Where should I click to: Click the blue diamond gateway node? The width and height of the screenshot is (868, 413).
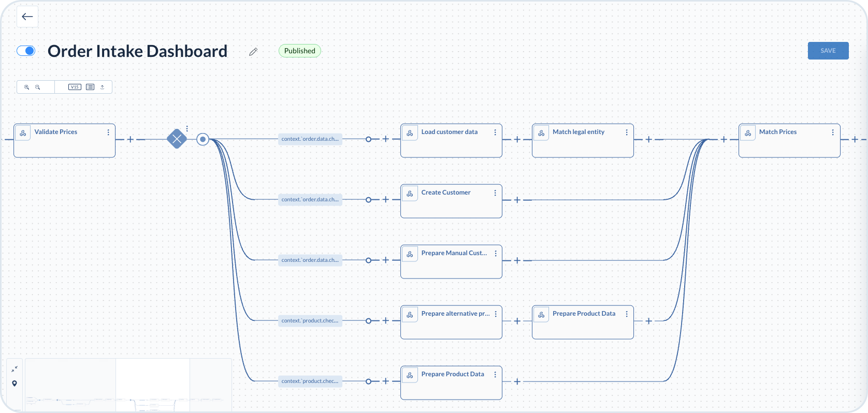(x=177, y=139)
